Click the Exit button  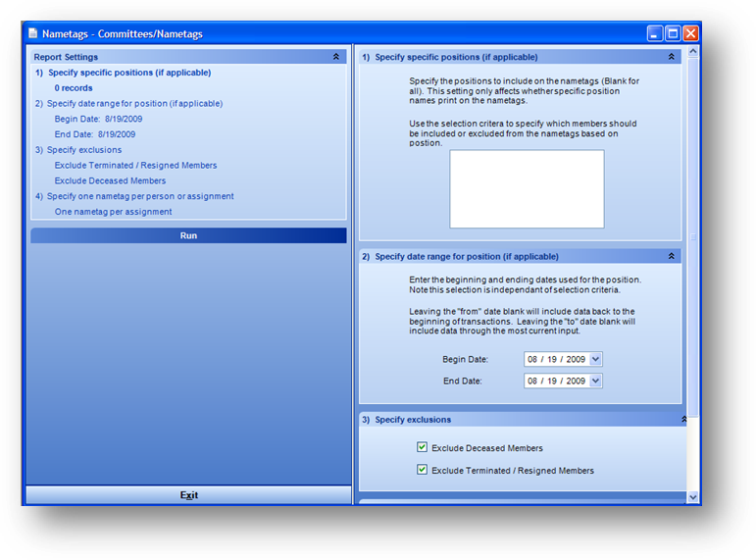click(x=188, y=495)
